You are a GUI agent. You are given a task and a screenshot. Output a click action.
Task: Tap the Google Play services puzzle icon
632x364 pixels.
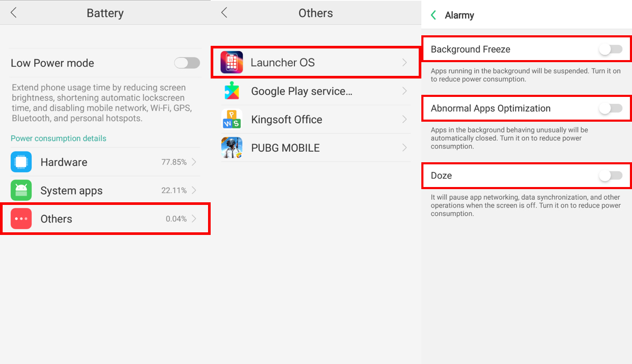[x=232, y=91]
